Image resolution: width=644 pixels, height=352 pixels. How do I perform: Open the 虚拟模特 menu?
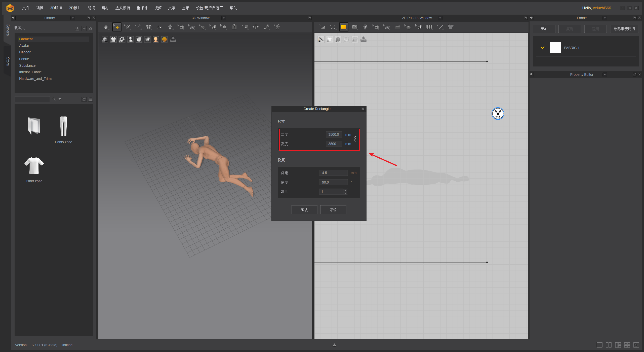point(123,8)
